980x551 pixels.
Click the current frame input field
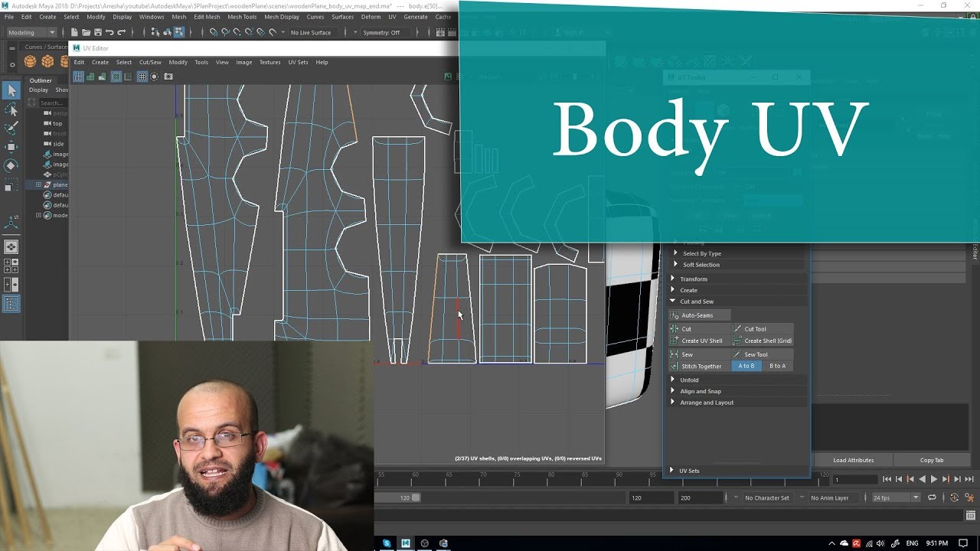854,479
